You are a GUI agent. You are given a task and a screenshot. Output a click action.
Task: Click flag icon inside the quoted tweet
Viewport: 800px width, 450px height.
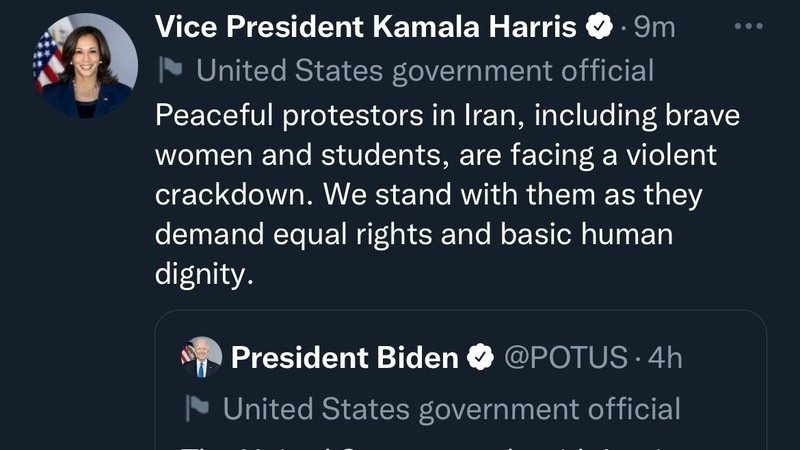(x=197, y=408)
